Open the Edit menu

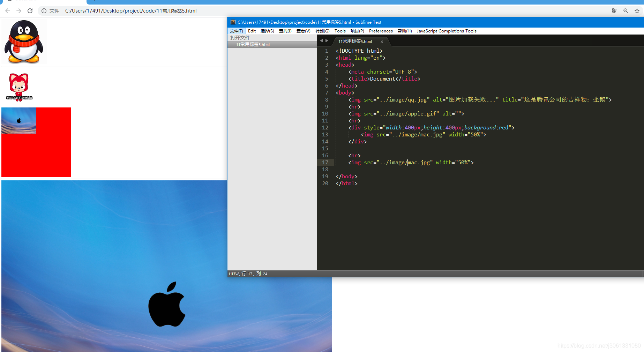[x=252, y=31]
